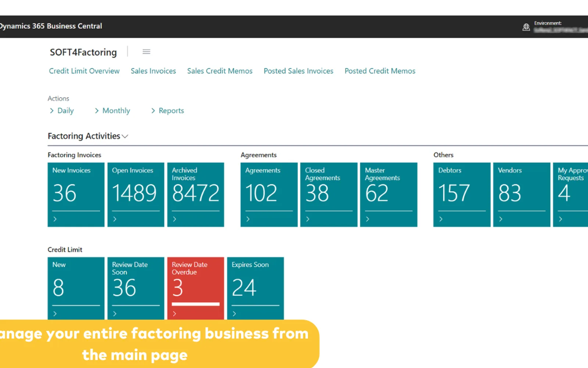Image resolution: width=588 pixels, height=368 pixels.
Task: Click the arrow on Review Date Overdue tile
Action: coord(175,314)
